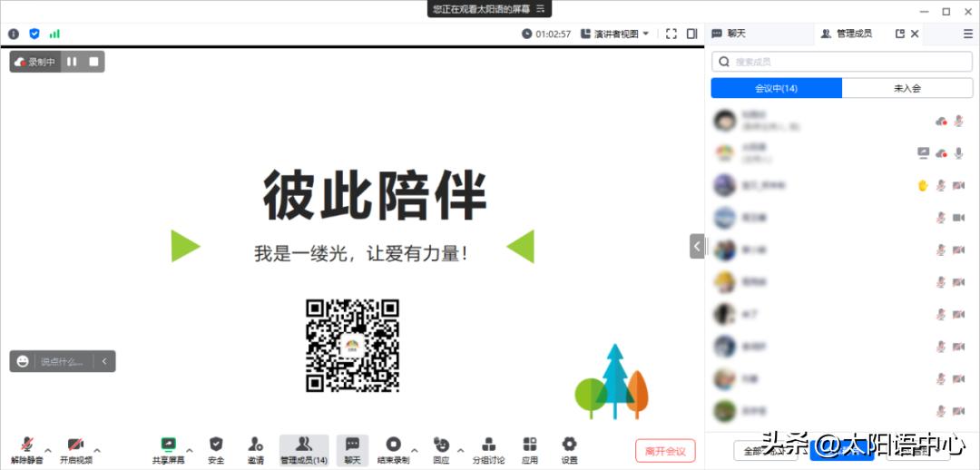
Task: Click the screen-sharing indicator in member list
Action: pos(923,152)
